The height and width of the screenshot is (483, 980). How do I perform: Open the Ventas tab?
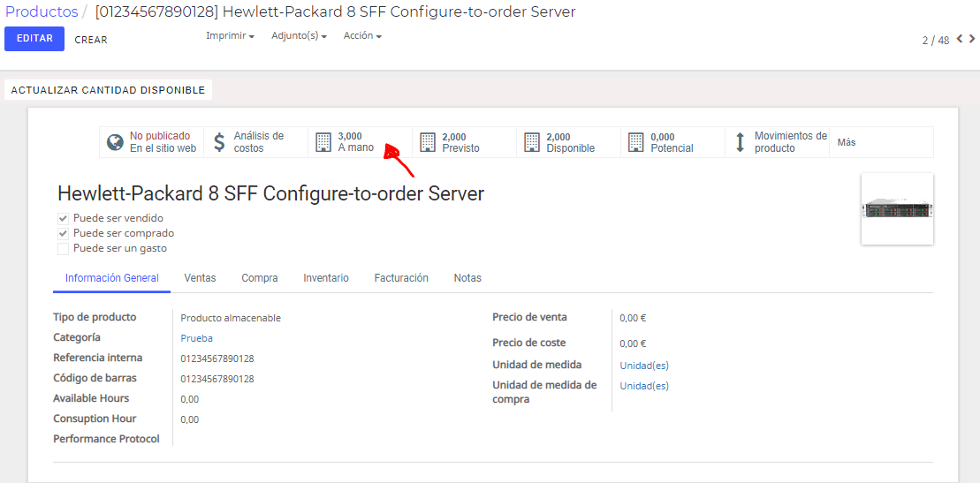[200, 278]
